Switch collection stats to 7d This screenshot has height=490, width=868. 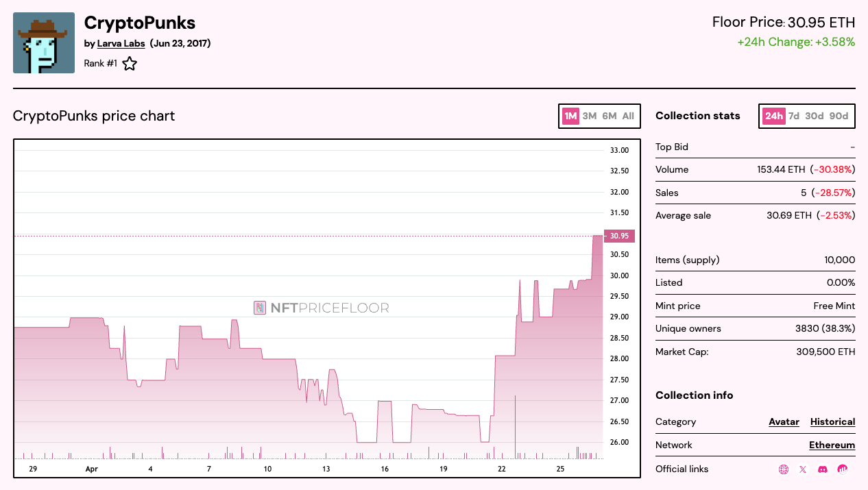tap(794, 116)
